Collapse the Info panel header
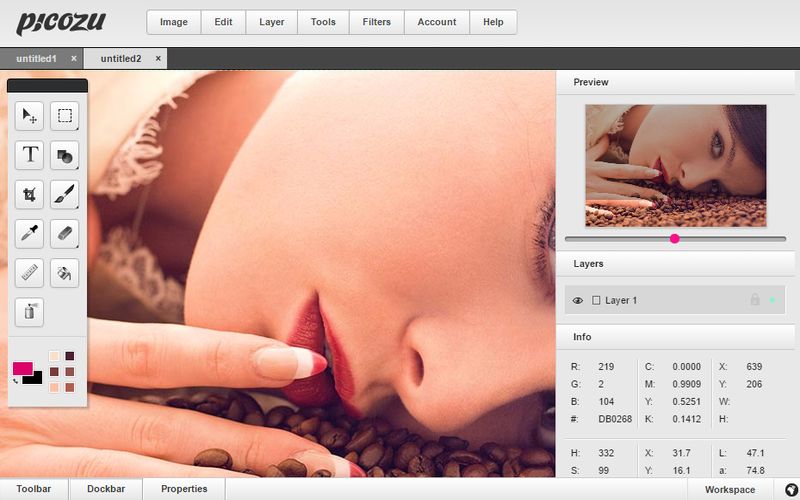This screenshot has height=500, width=800. click(676, 337)
